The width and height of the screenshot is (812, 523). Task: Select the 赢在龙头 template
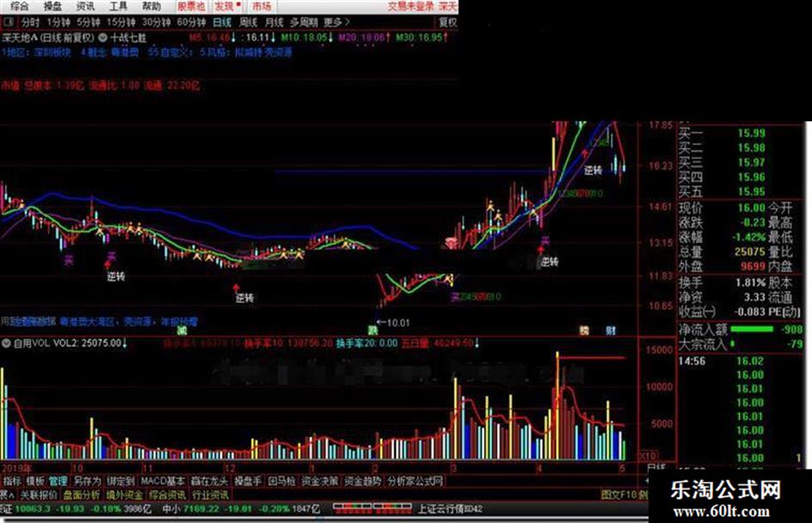point(209,481)
